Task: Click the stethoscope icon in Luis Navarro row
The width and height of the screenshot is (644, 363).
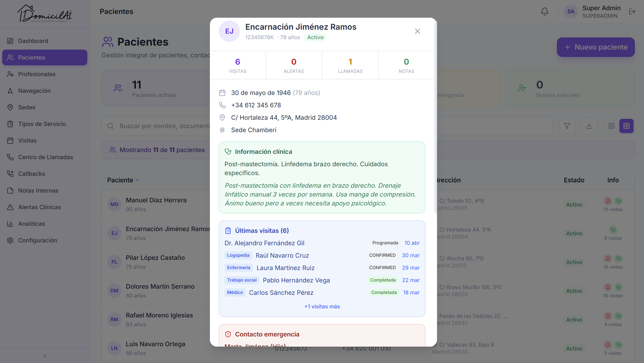Action: pyautogui.click(x=618, y=345)
